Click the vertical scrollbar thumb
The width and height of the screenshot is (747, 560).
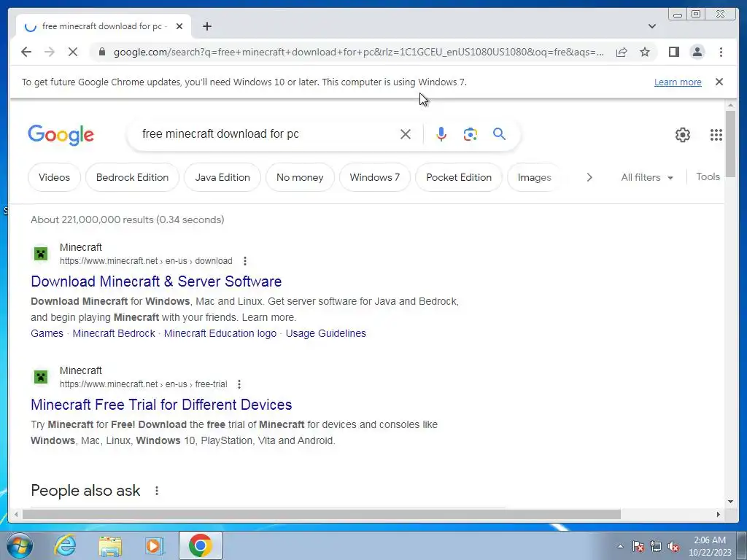[x=730, y=144]
